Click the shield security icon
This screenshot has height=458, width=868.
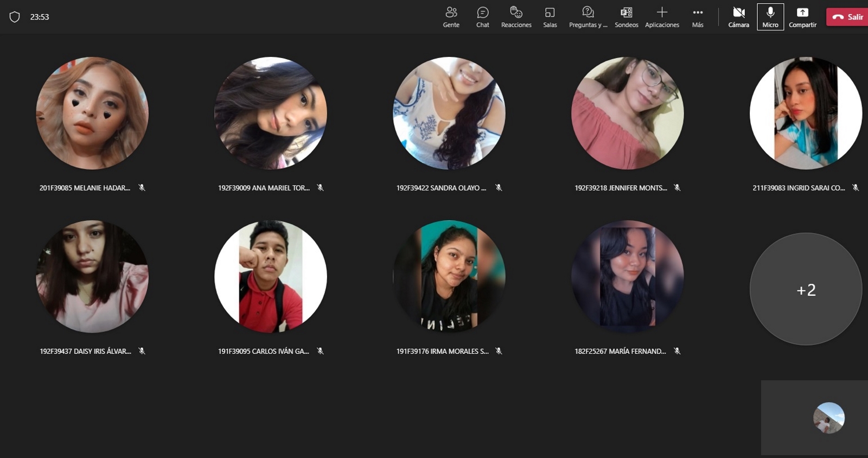[15, 17]
